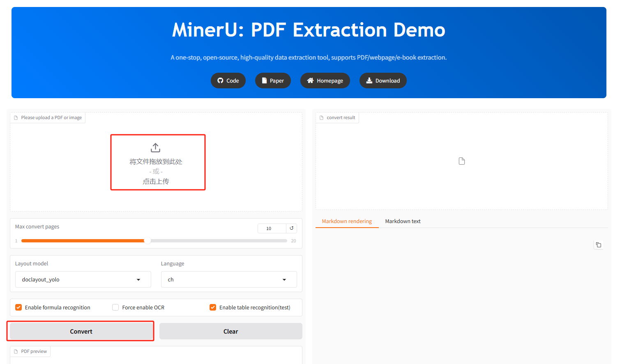Open the Paper link button
The height and width of the screenshot is (364, 636).
coord(273,81)
